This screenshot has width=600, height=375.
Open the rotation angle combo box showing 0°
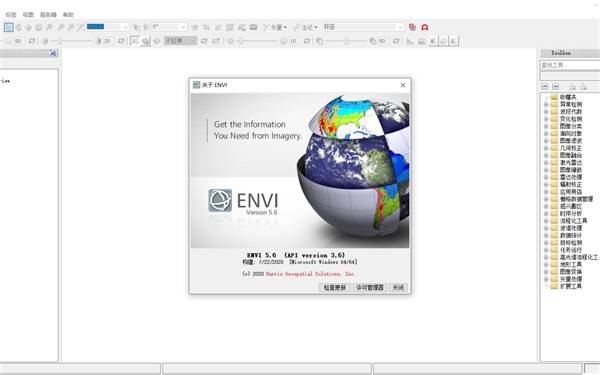pos(169,27)
